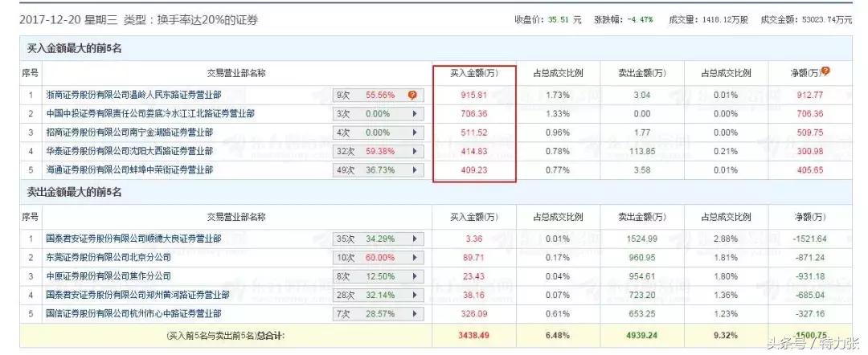
Task: Click the buy amount 706.36 in 买入金额 column
Action: (474, 114)
